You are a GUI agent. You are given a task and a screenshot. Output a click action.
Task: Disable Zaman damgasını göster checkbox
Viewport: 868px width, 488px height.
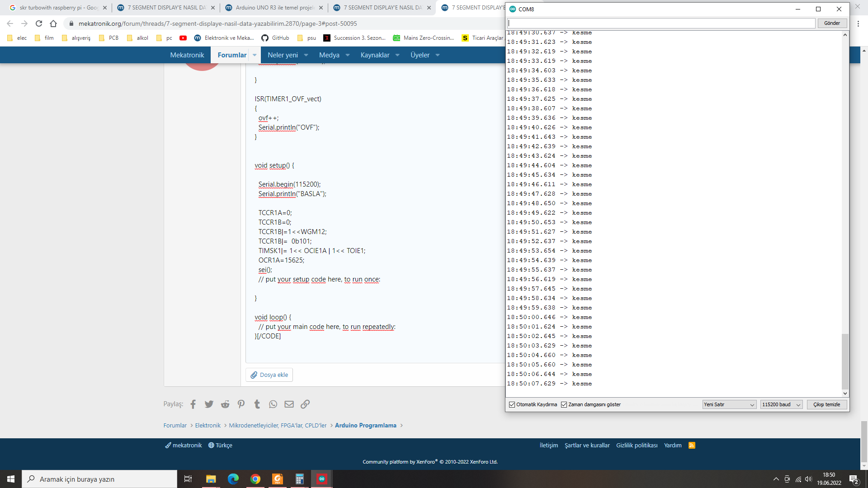tap(564, 405)
